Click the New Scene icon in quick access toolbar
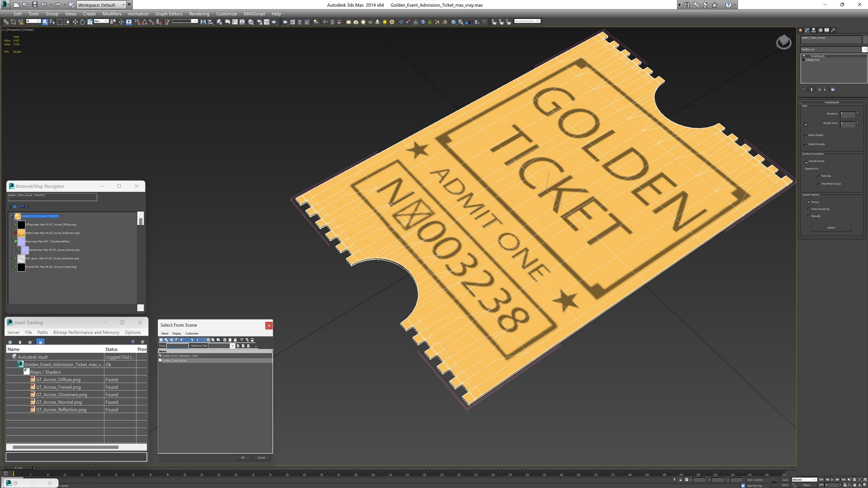The image size is (868, 488). [16, 5]
